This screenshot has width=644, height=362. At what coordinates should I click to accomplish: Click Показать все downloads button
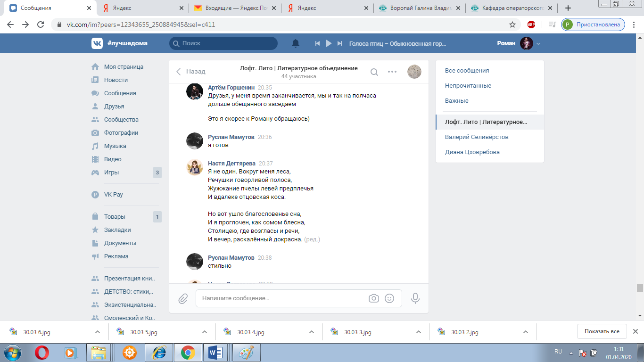602,331
